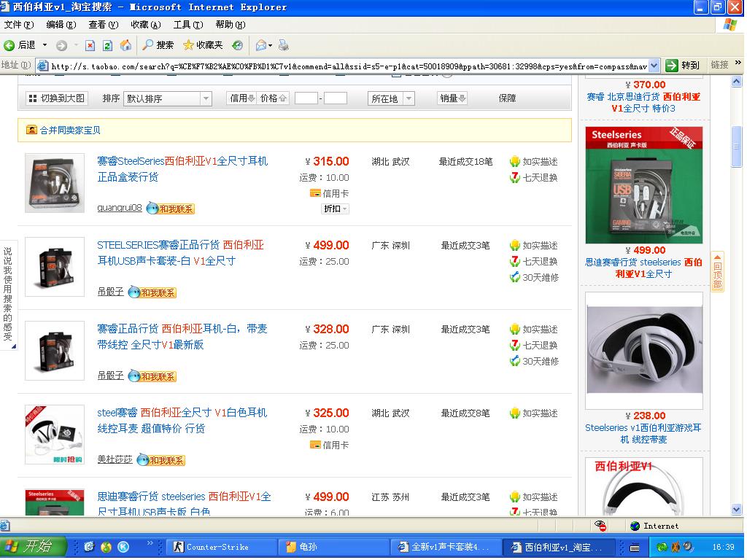Open the 所在地 location dropdown
Screen dimensions: 747x560
(391, 98)
